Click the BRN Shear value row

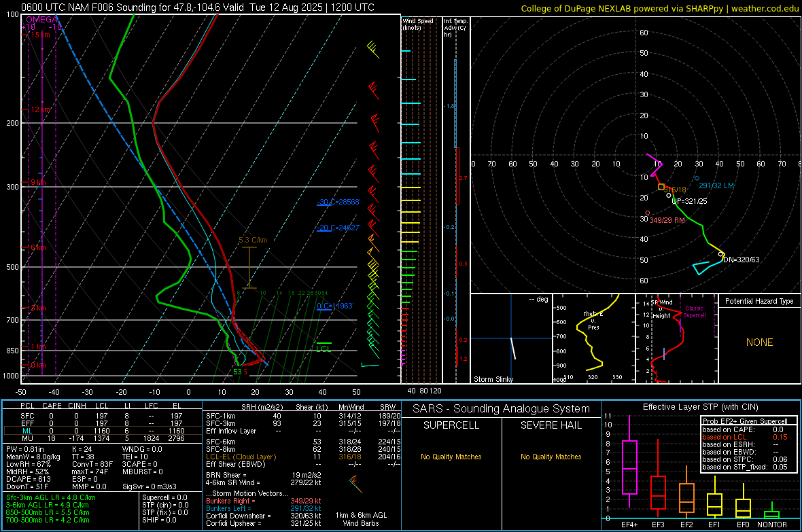264,475
